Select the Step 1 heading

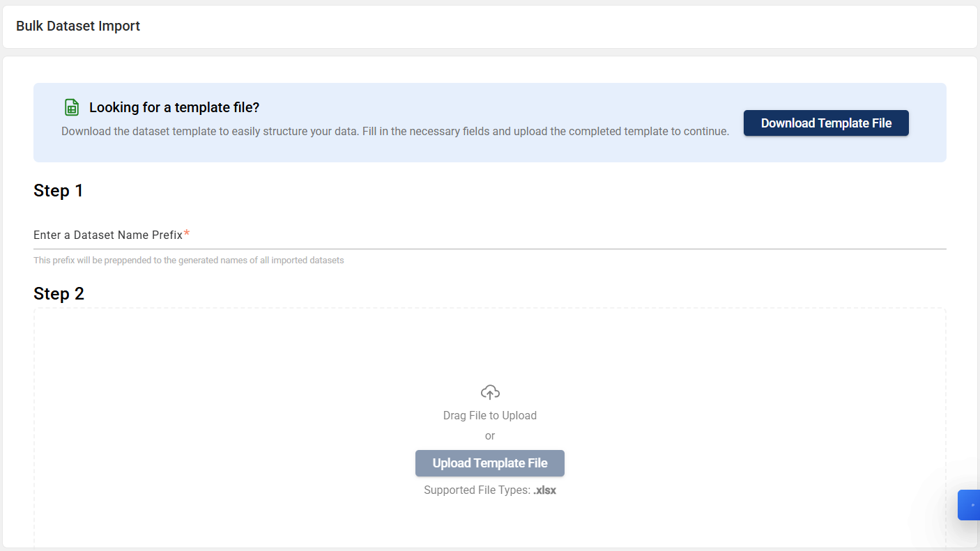click(x=59, y=191)
